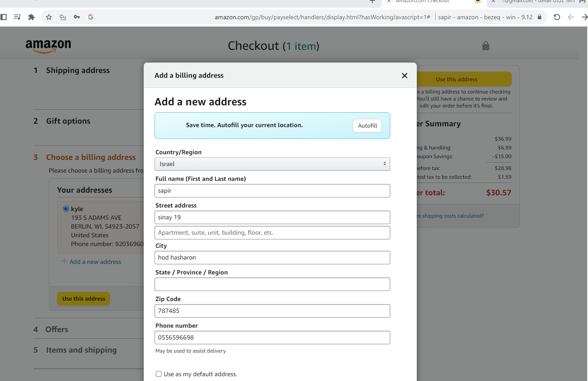Click the browser reload icon
Viewport: 588px width, 381px height.
pos(557,17)
